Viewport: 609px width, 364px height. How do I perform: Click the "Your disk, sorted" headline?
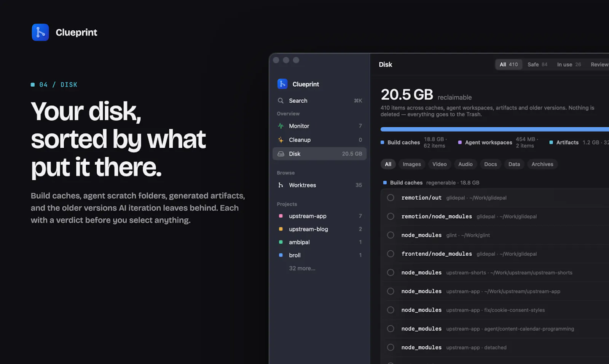[118, 139]
